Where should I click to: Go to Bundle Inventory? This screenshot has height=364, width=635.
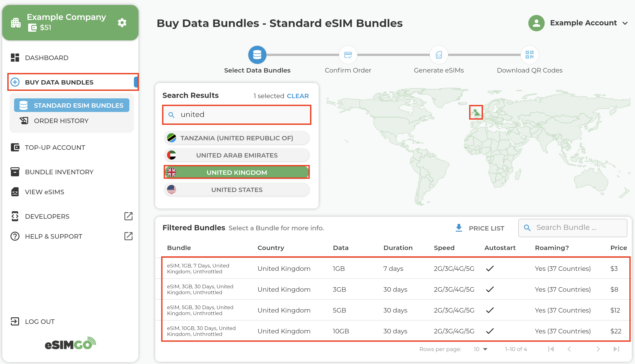click(59, 172)
